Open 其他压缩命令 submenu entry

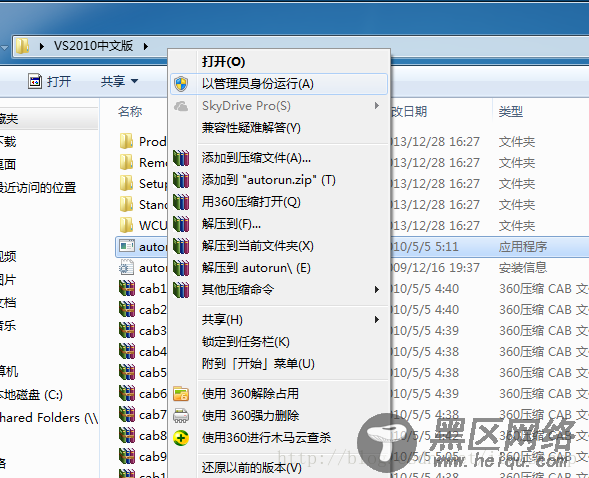click(279, 290)
